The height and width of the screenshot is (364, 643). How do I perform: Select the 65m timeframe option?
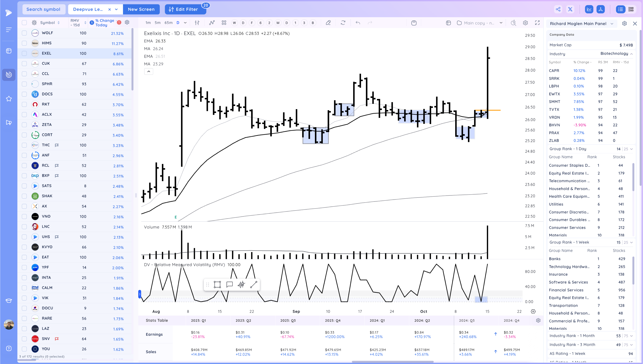[x=168, y=23]
